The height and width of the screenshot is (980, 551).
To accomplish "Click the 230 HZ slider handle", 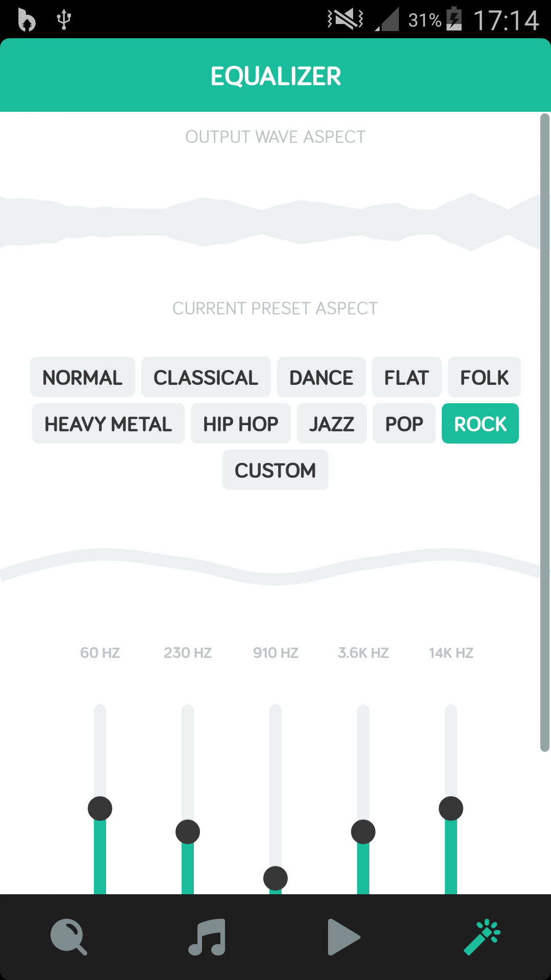I will tap(188, 832).
